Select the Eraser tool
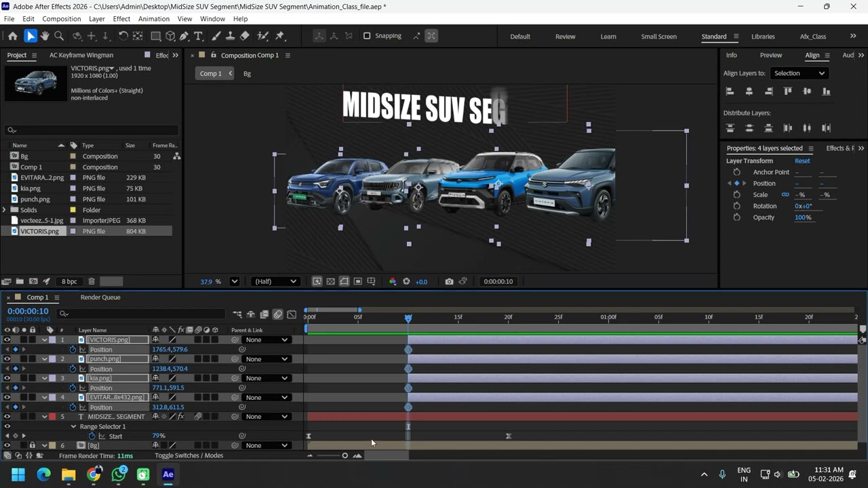 (x=245, y=36)
